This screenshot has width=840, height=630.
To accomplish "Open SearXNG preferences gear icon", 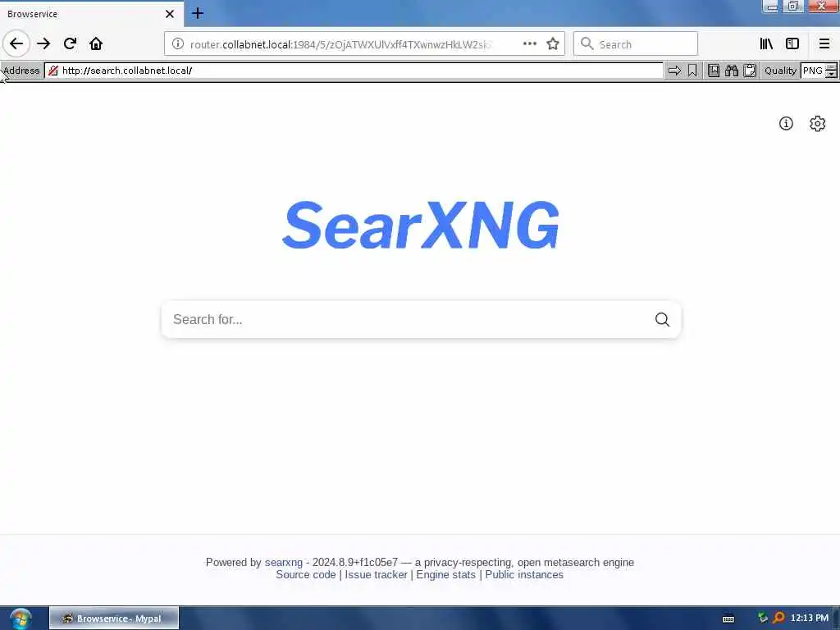I will click(818, 124).
